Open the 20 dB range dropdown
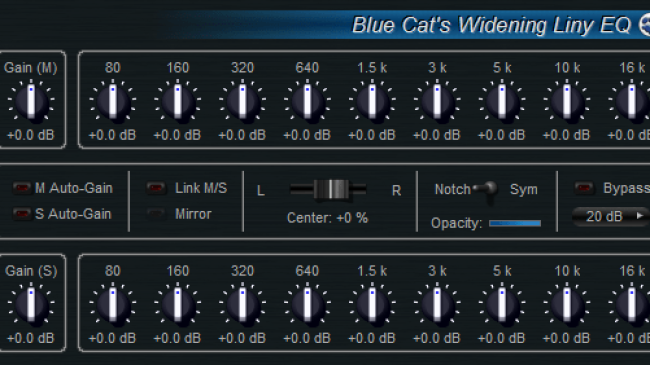 click(610, 216)
